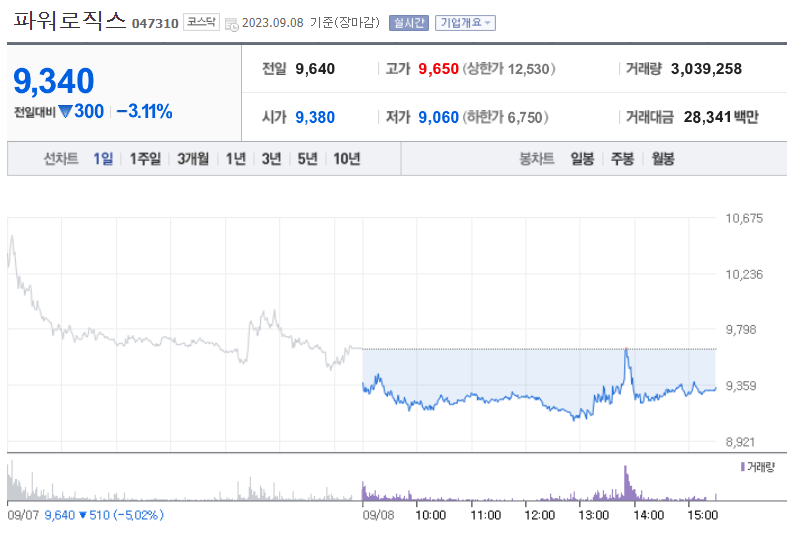The width and height of the screenshot is (787, 540).
Task: Click the calendar icon before 2023.09.08
Action: pos(231,24)
